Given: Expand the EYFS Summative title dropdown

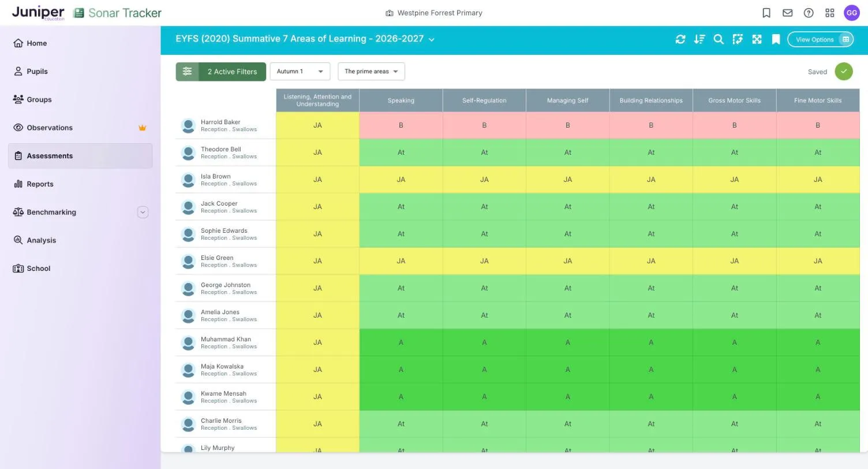Looking at the screenshot, I should pyautogui.click(x=432, y=39).
